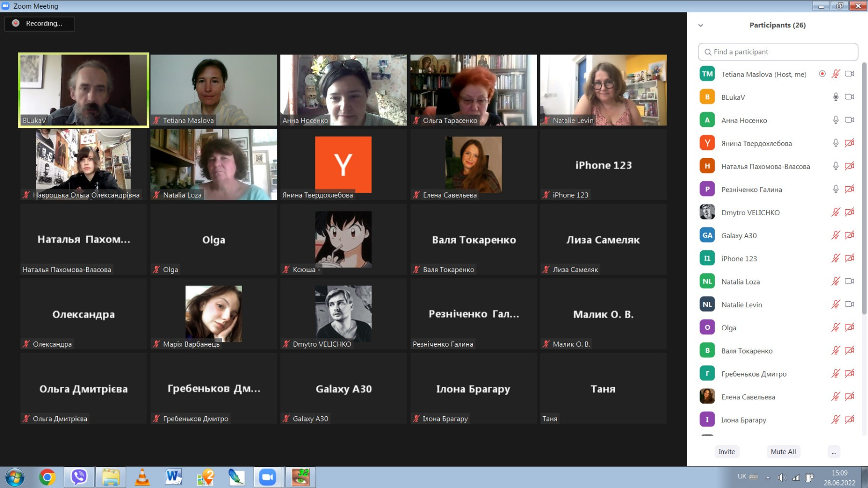Toggle the muted microphone for iPhone 123
Image resolution: width=868 pixels, height=488 pixels.
click(836, 258)
